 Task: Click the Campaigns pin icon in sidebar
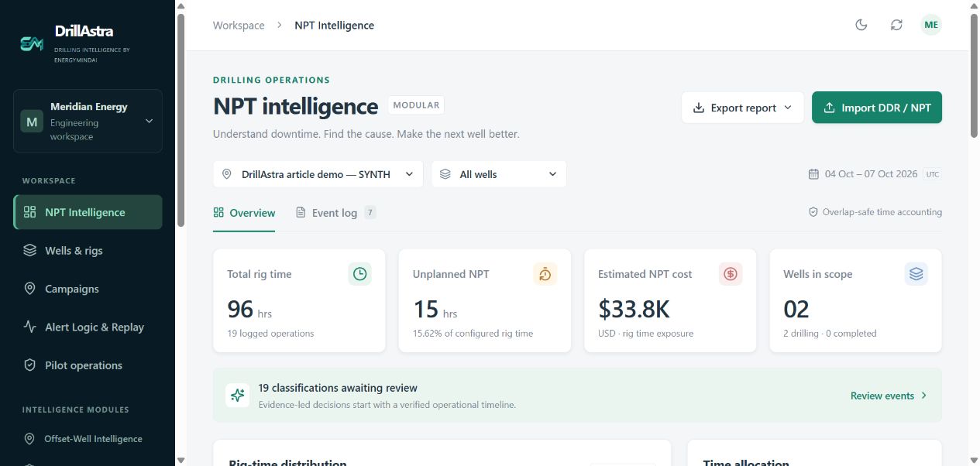30,289
